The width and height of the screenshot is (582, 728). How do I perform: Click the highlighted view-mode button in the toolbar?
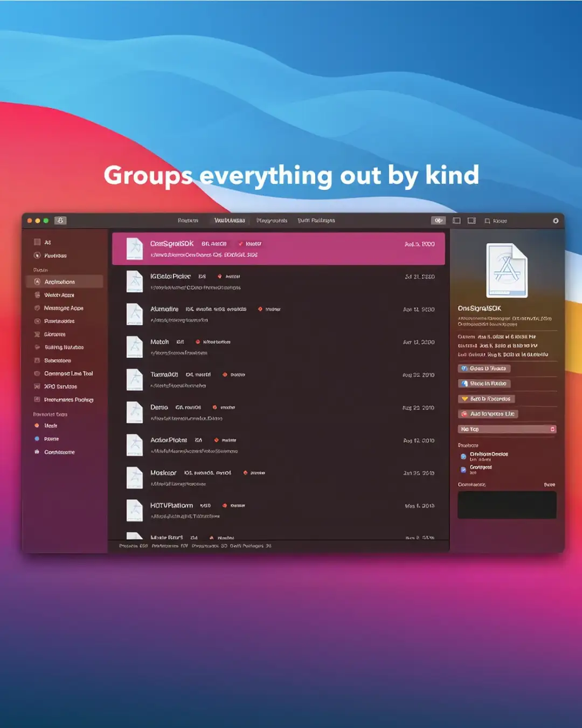coord(438,221)
